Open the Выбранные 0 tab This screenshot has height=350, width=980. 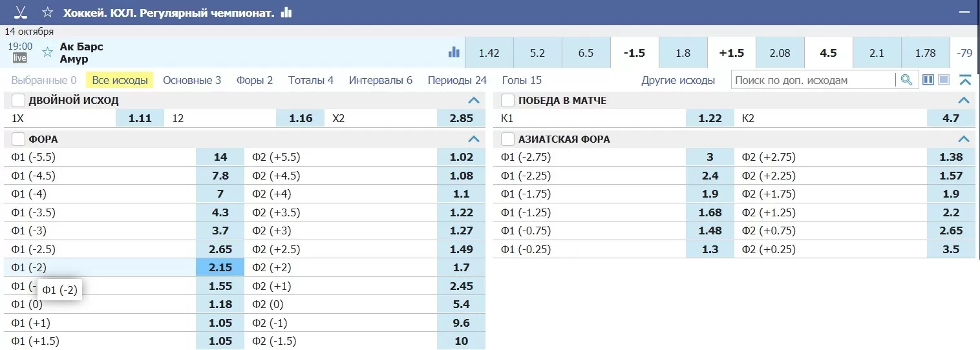[x=44, y=80]
